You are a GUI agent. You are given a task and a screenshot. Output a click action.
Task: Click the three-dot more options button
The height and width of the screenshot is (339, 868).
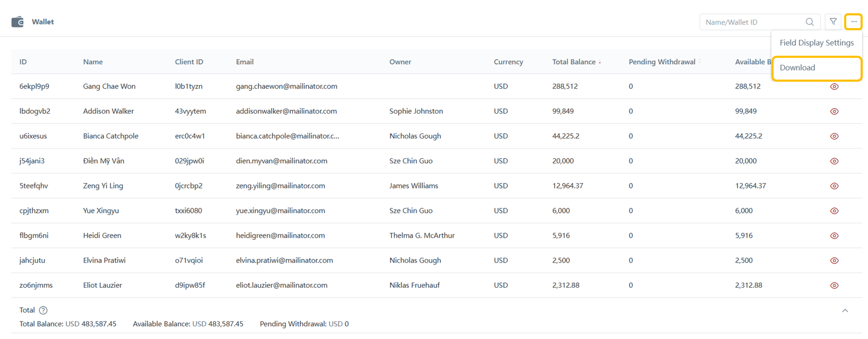[x=853, y=22]
